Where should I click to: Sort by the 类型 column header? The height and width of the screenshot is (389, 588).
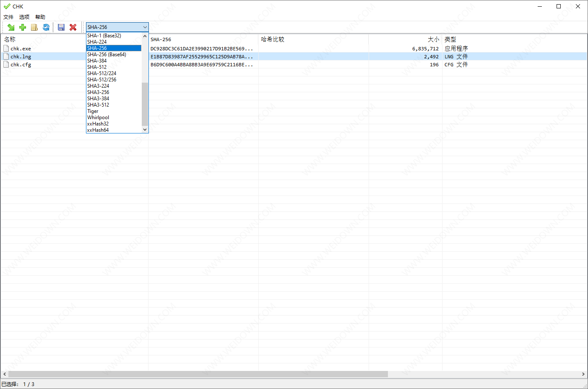515,39
